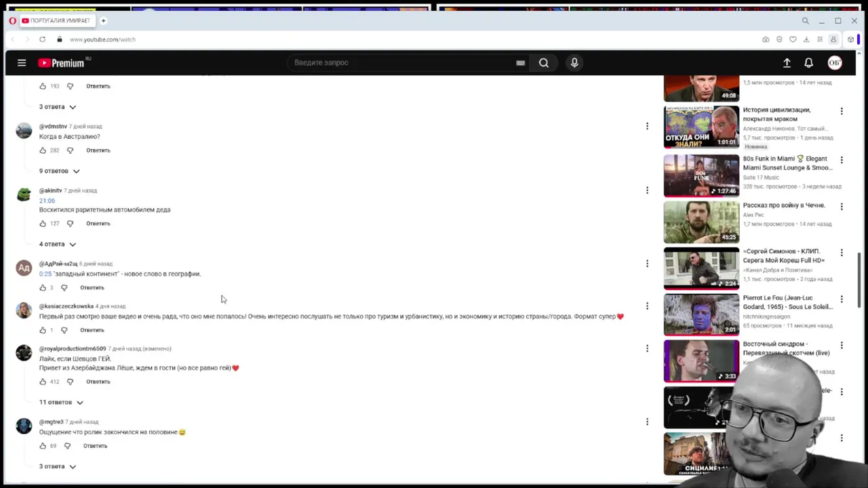This screenshot has height=488, width=868.
Task: Like the @akinitv comment
Action: [x=43, y=224]
